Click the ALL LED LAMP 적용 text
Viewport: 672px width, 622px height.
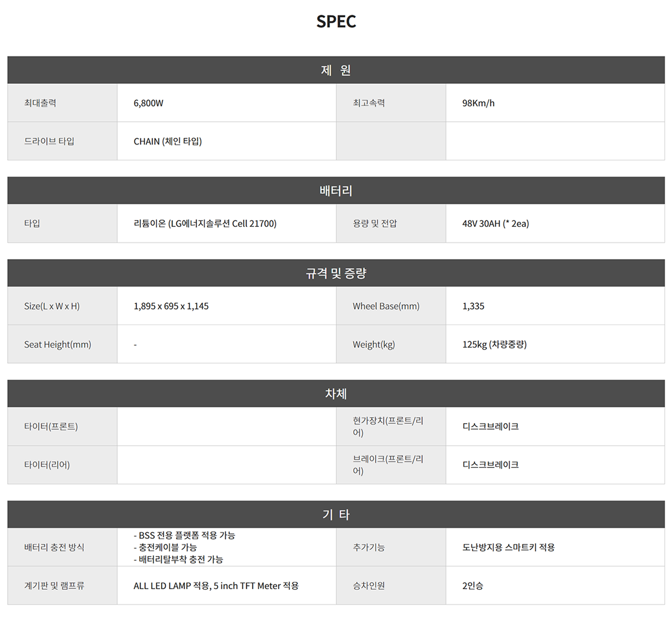(216, 586)
